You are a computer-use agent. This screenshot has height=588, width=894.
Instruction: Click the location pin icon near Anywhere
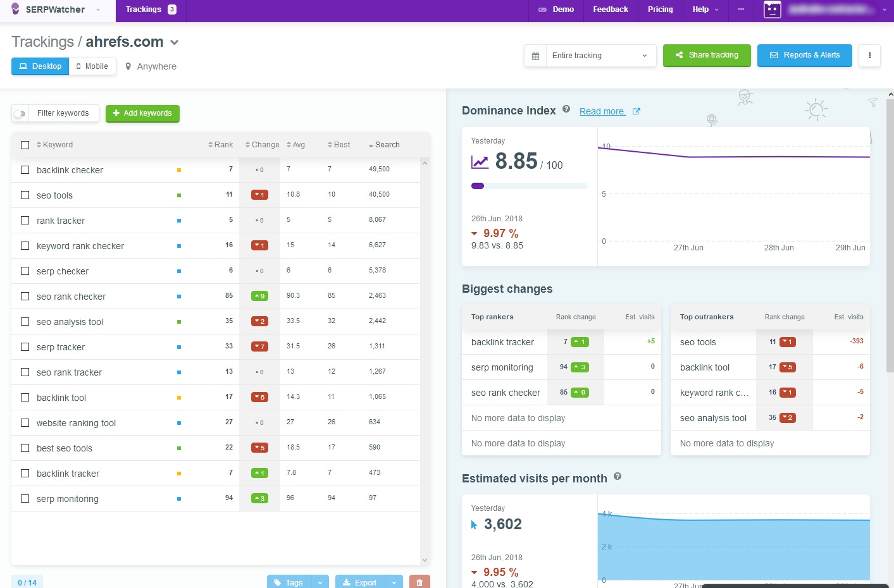coord(128,66)
